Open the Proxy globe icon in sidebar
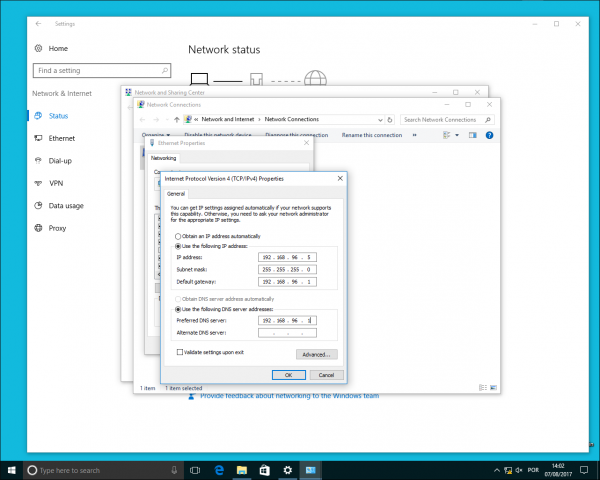Image resolution: width=600 pixels, height=480 pixels. 38,228
